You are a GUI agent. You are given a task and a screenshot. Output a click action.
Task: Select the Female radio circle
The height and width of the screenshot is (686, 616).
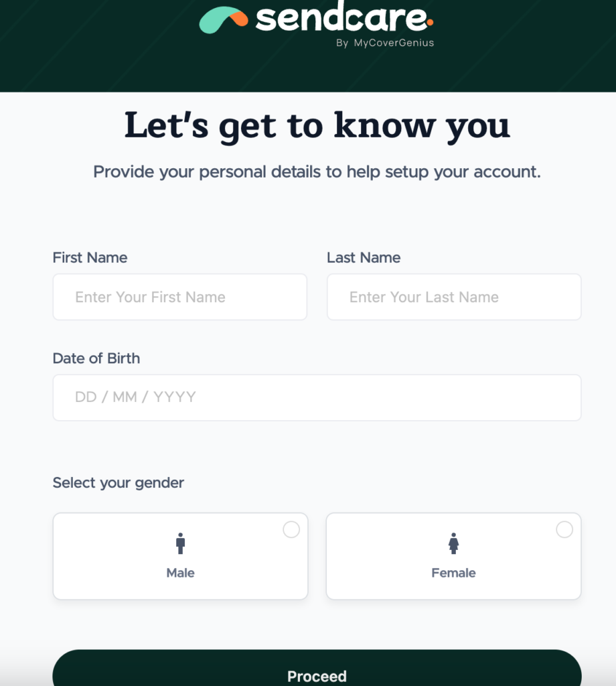pyautogui.click(x=564, y=530)
